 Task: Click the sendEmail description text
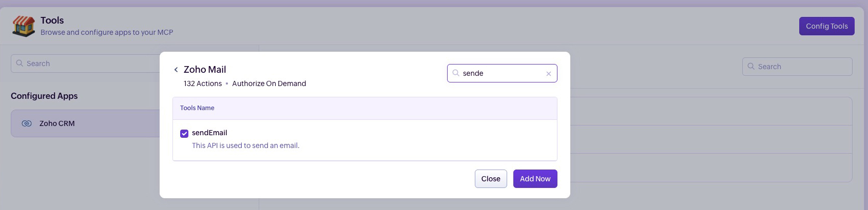pyautogui.click(x=245, y=145)
